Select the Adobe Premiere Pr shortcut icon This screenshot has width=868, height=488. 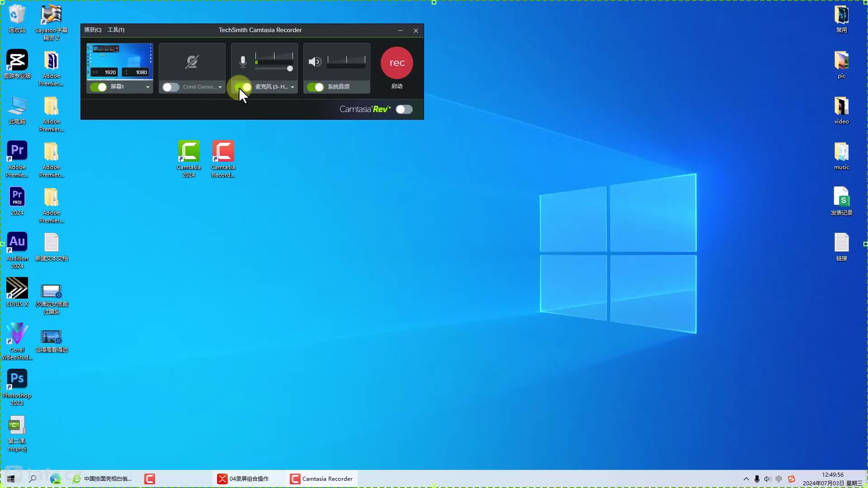pos(17,159)
